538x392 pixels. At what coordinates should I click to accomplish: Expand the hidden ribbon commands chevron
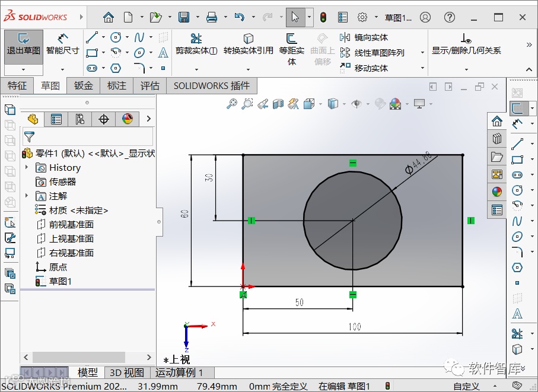[x=529, y=44]
